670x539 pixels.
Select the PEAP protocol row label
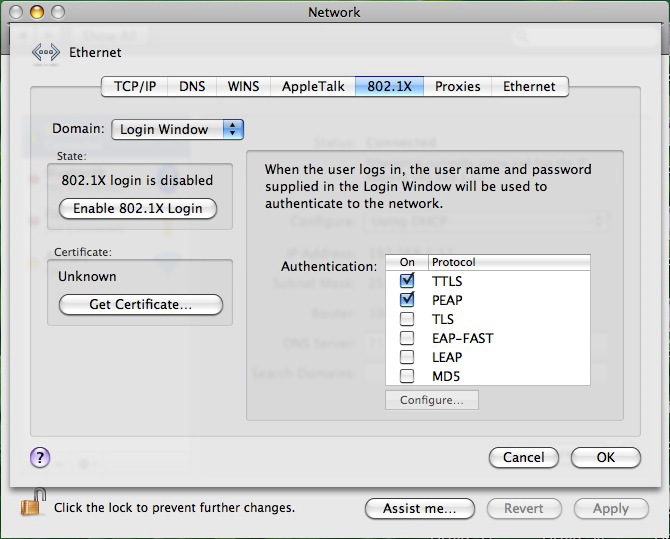(x=447, y=300)
